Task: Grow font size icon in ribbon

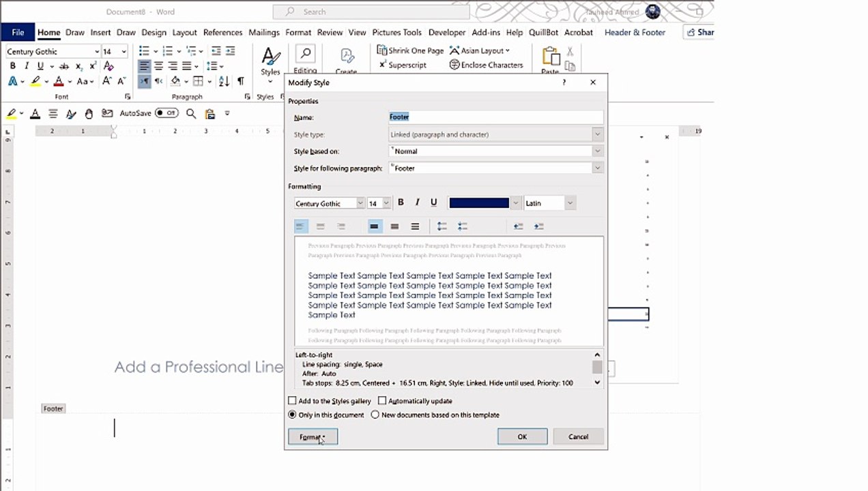Action: coord(106,81)
